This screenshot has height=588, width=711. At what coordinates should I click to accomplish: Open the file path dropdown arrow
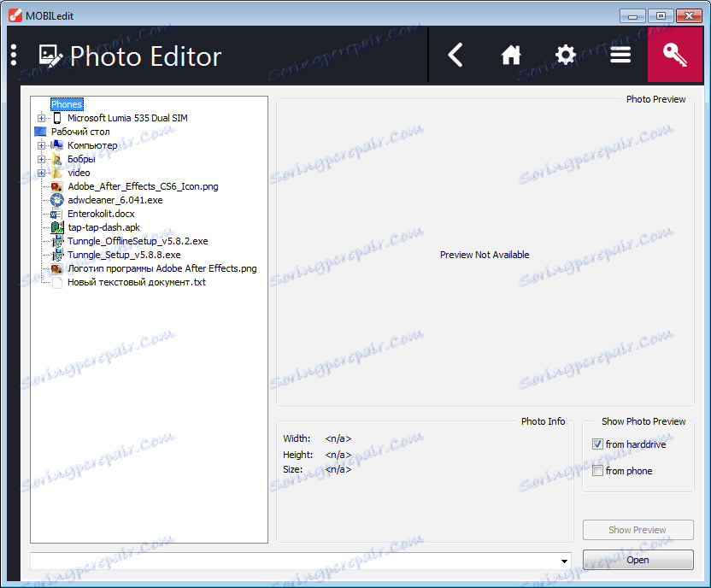point(564,561)
